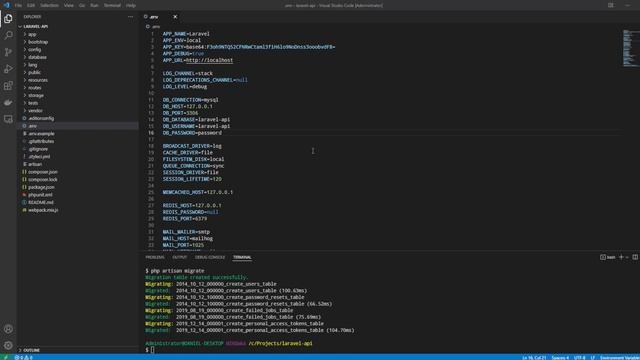
Task: Expand the lang folder
Action: tap(78, 65)
